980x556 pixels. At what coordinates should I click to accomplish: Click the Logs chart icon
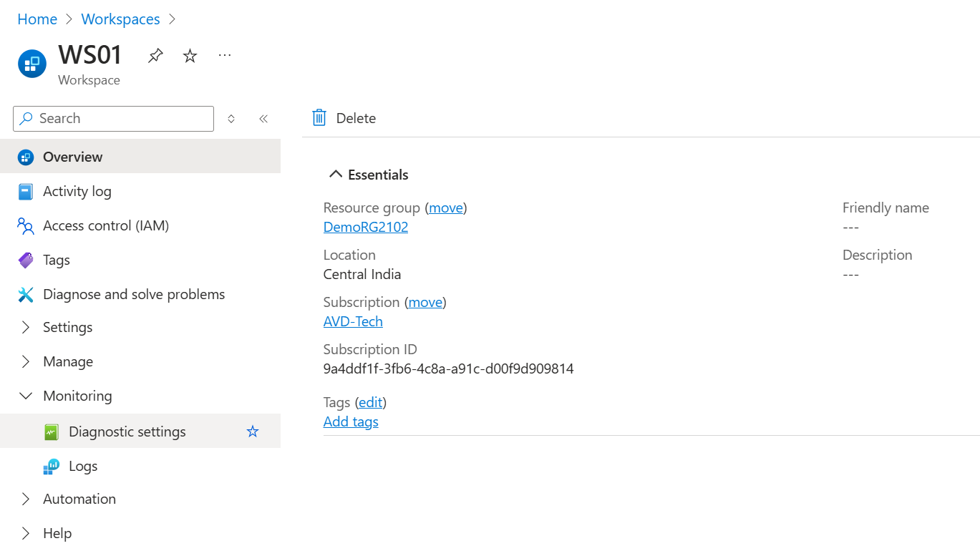(51, 467)
